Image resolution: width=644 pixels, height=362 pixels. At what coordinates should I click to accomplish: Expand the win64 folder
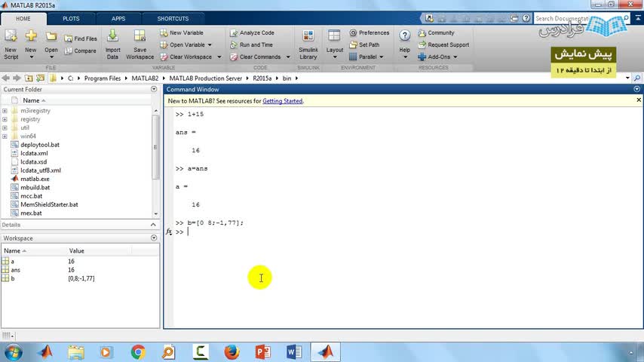coord(5,137)
